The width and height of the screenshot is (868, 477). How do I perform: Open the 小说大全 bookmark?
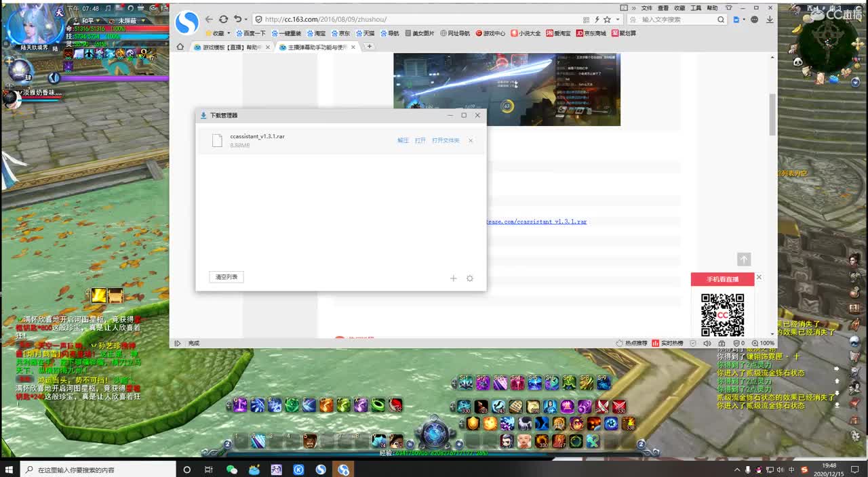[x=526, y=33]
